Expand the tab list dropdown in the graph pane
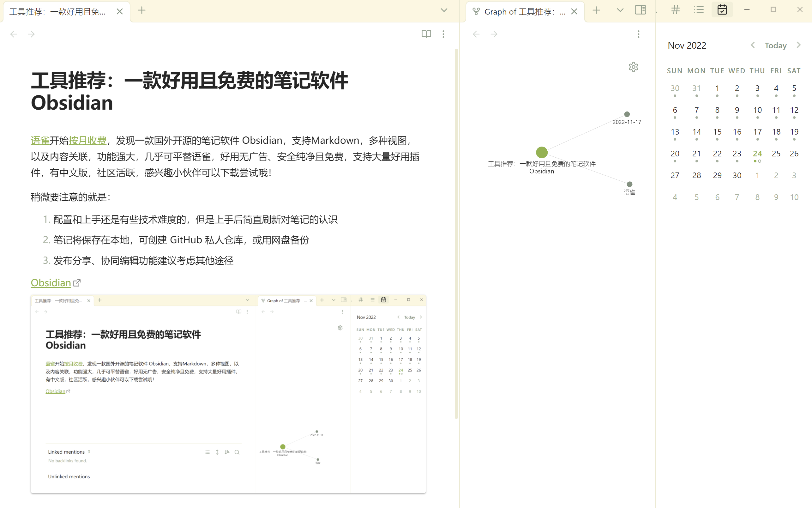Image resolution: width=812 pixels, height=508 pixels. (x=620, y=10)
